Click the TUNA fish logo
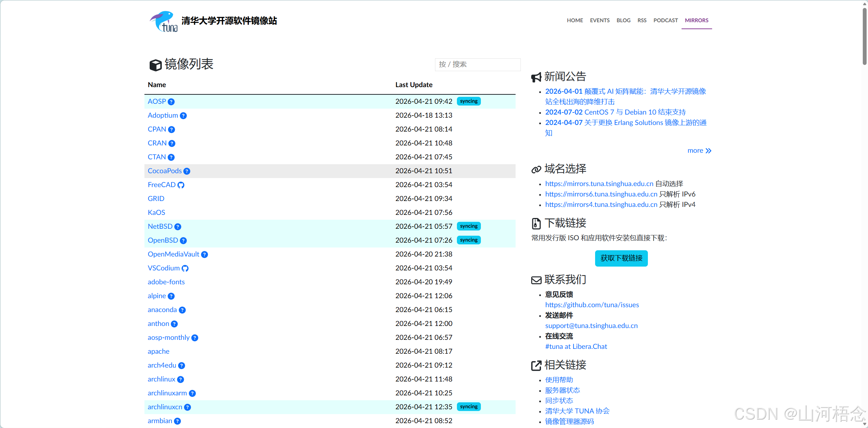Image resolution: width=868 pixels, height=428 pixels. [164, 21]
